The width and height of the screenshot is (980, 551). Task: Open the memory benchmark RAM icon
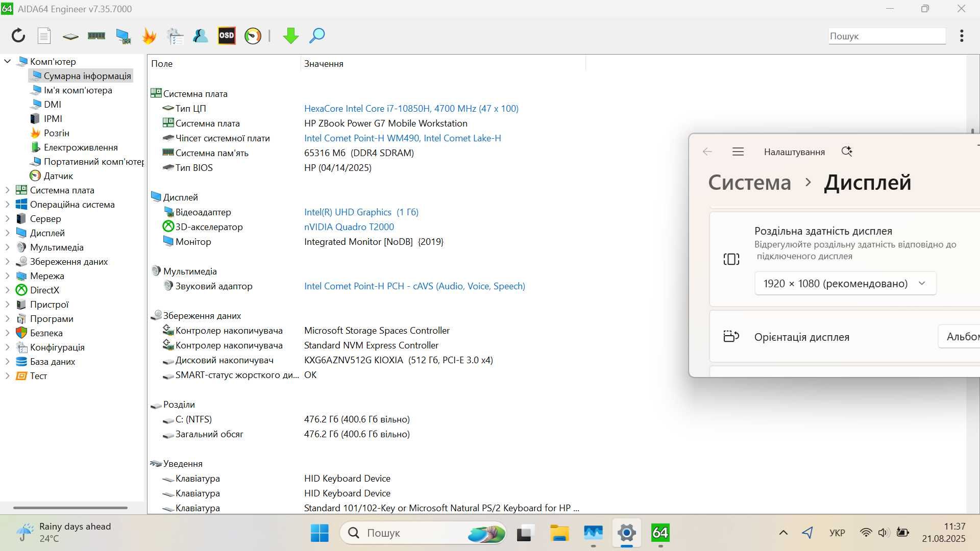[96, 36]
